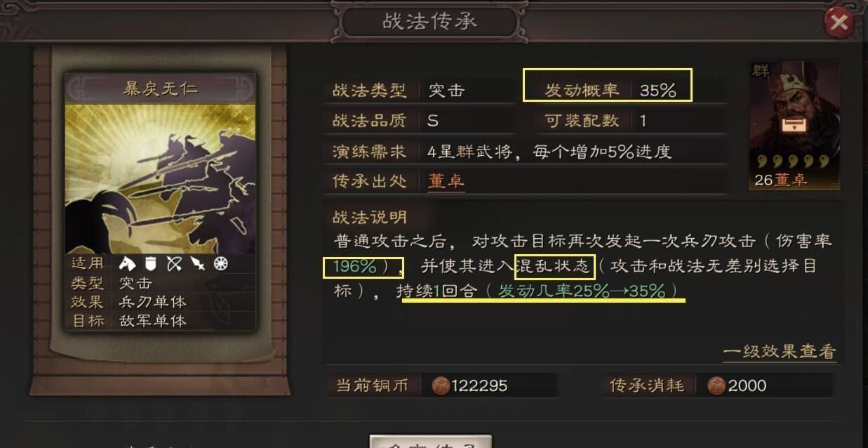The image size is (868, 448).
Task: Click the copper coin icon beside 122295
Action: [x=441, y=386]
